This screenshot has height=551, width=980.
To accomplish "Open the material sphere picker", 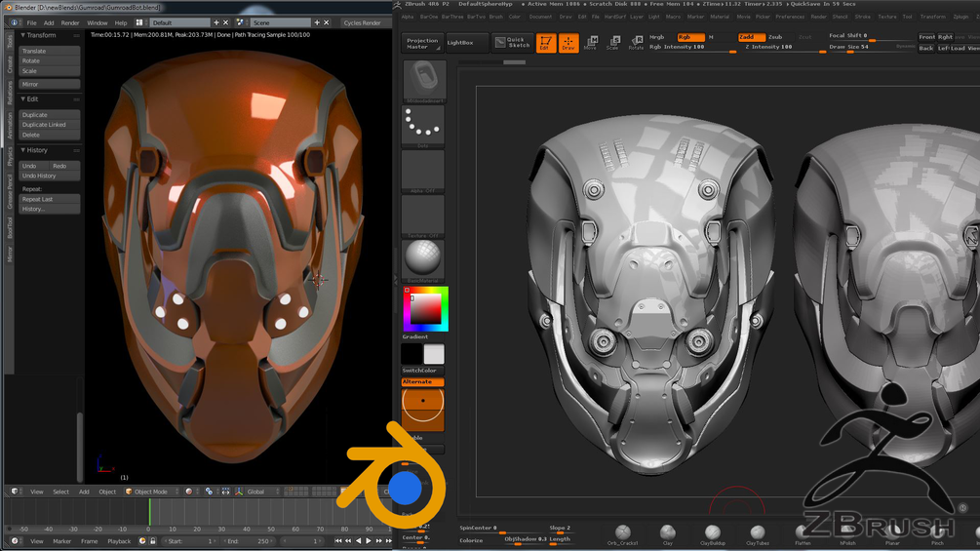I will click(423, 259).
